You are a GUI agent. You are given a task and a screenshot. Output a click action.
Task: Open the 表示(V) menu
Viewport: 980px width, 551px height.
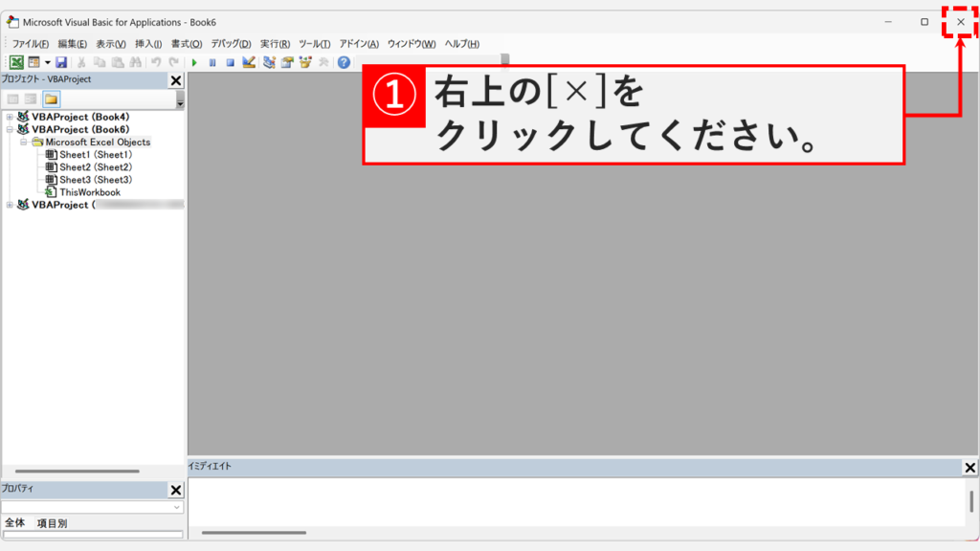(x=111, y=44)
